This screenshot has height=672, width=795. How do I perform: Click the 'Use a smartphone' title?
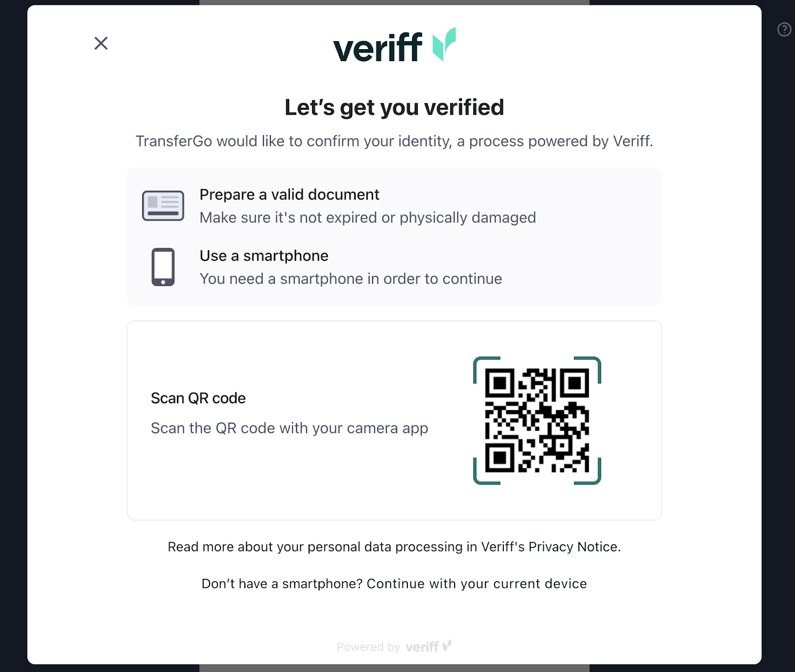[x=264, y=256]
